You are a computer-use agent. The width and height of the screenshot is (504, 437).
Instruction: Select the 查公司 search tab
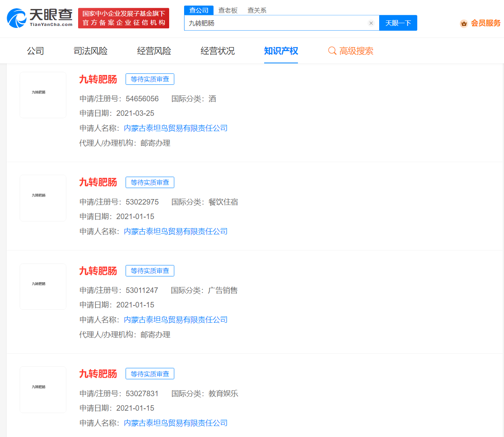[x=199, y=10]
